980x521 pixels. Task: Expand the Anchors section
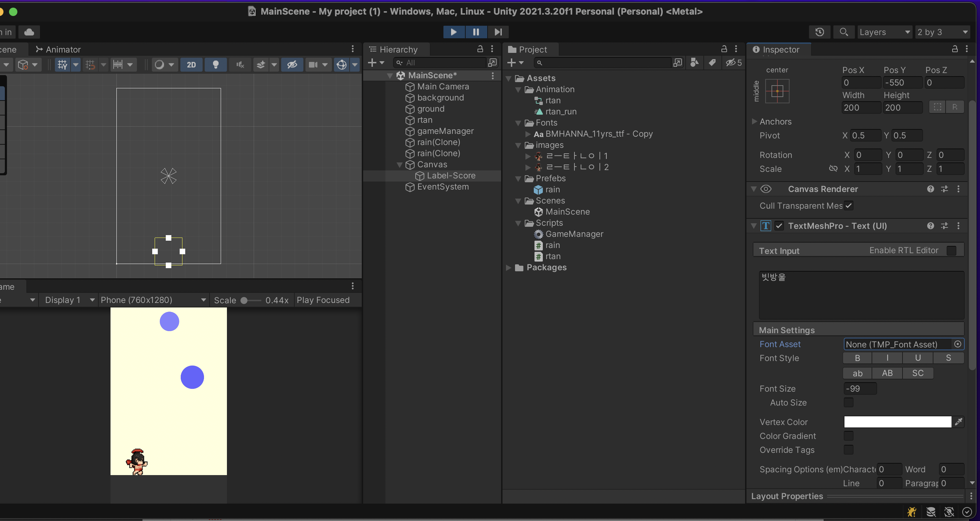tap(755, 121)
